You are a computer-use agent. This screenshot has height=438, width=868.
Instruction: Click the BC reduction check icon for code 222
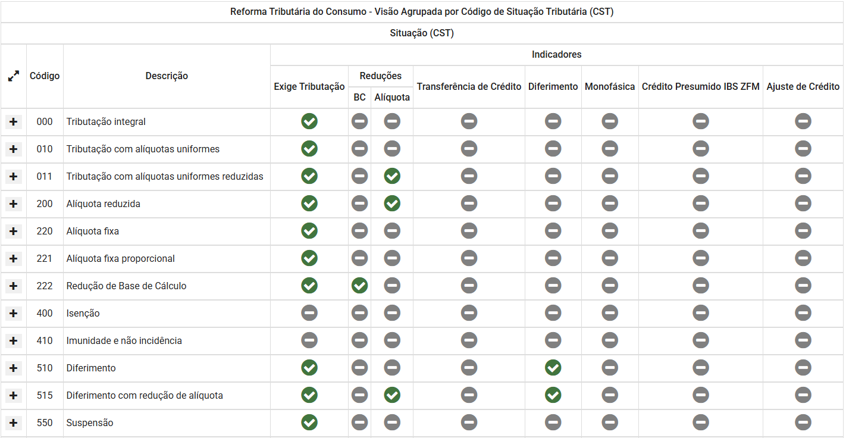(359, 286)
